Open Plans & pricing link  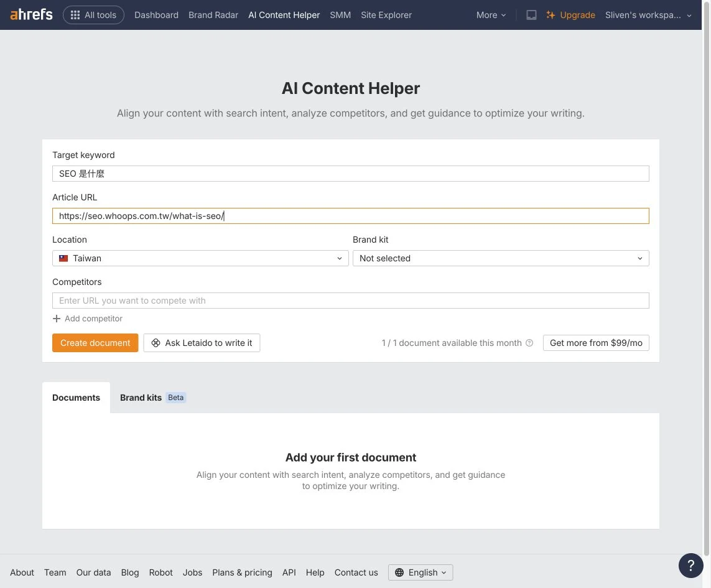[242, 572]
